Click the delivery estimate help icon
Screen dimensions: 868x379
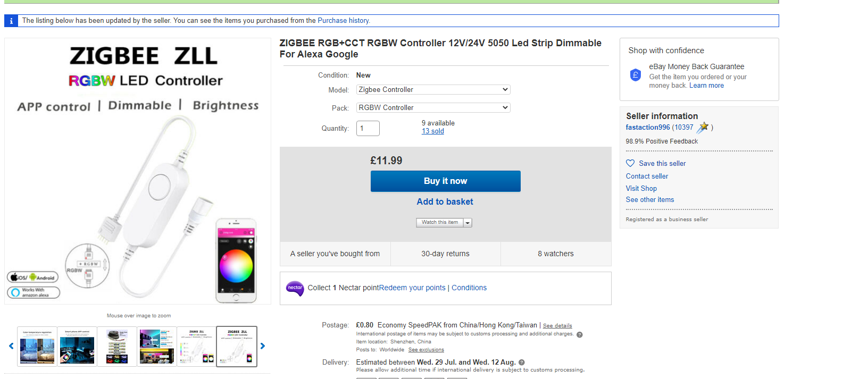click(522, 363)
